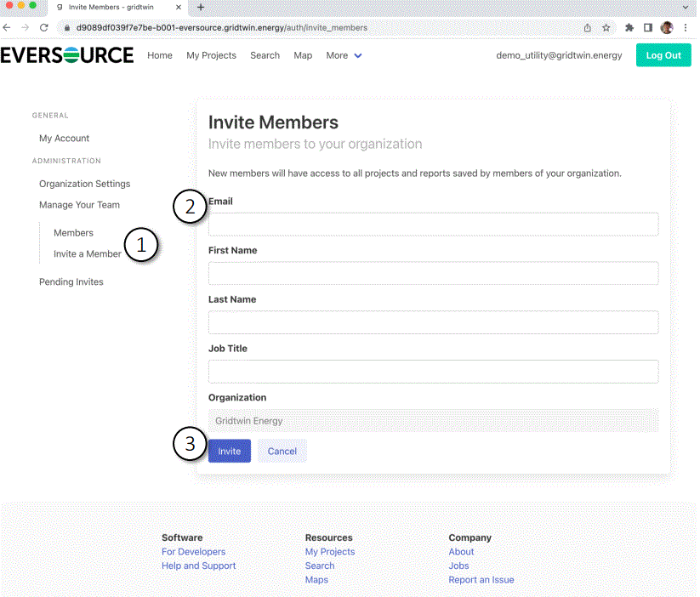
Task: Select Home in the top navigation
Action: pyautogui.click(x=159, y=55)
